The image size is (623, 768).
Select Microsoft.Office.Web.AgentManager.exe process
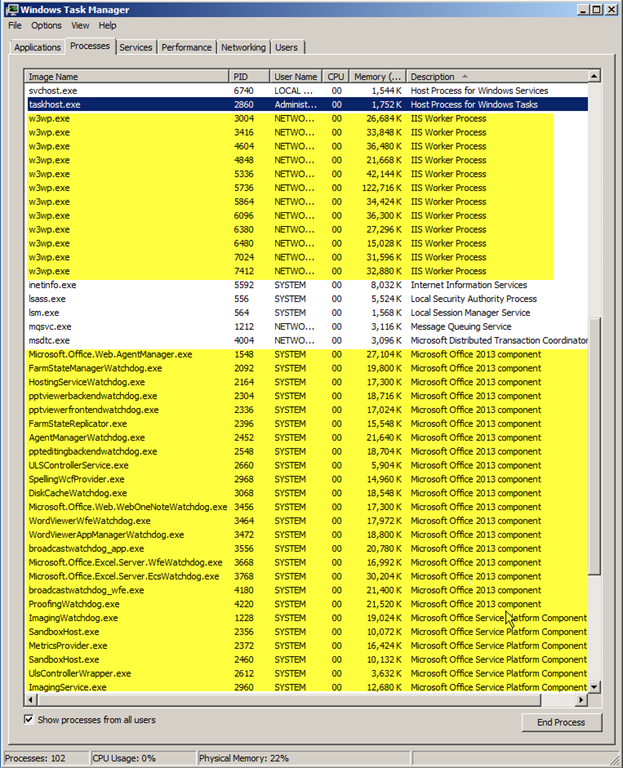click(x=307, y=354)
